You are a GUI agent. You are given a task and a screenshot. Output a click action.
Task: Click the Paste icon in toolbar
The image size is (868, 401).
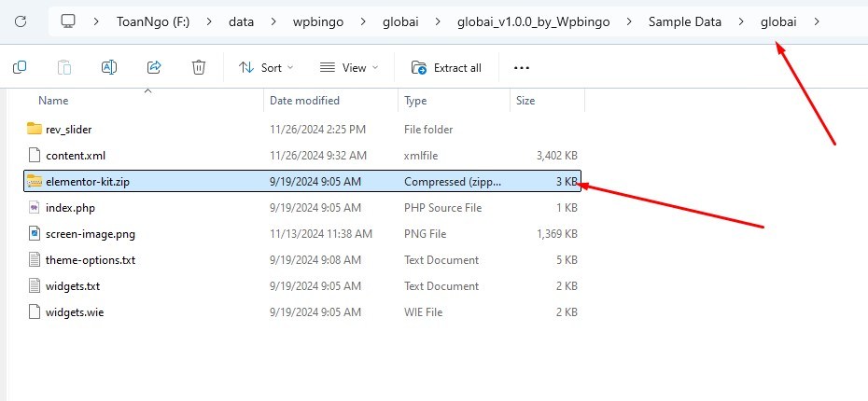tap(64, 67)
